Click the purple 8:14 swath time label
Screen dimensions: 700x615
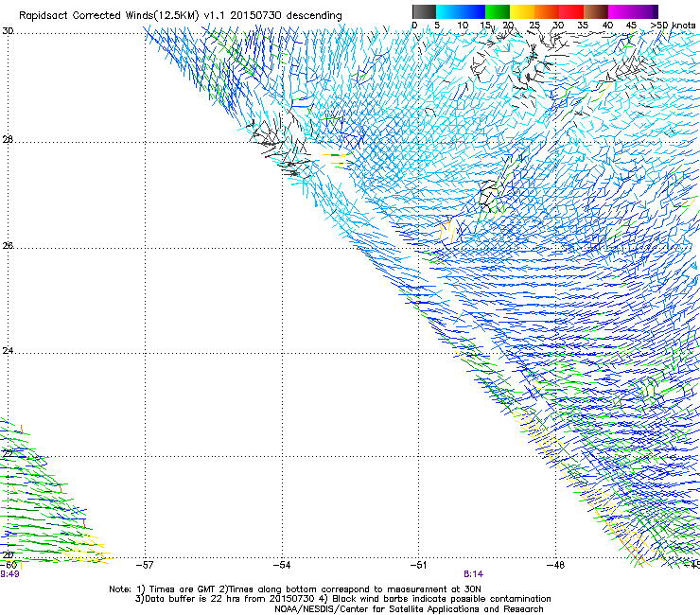coord(474,574)
